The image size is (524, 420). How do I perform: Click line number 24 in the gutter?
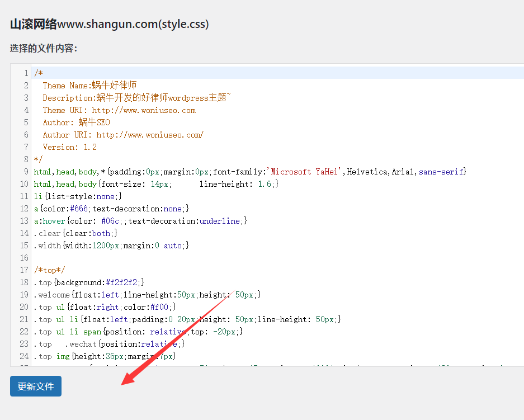(x=23, y=356)
